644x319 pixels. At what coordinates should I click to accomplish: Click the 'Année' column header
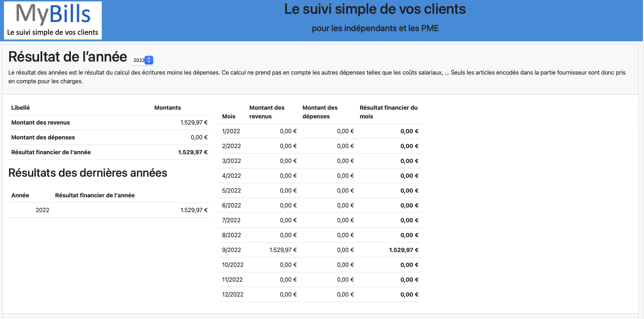(x=20, y=195)
